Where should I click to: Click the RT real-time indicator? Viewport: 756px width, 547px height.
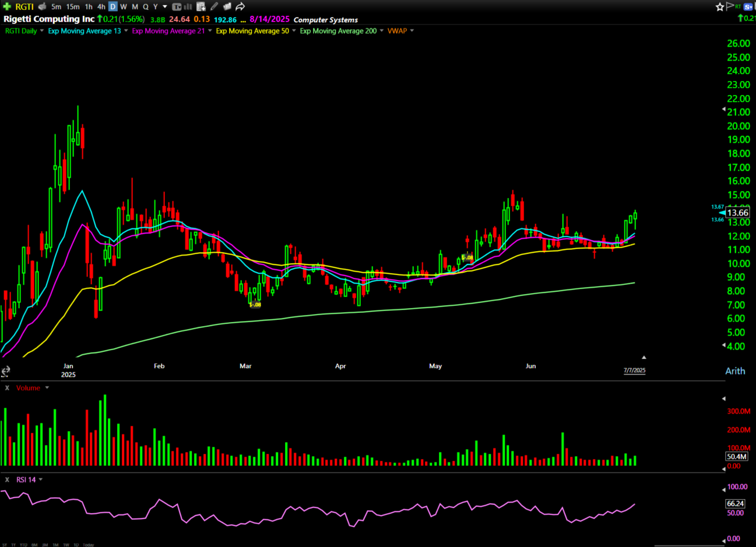coord(738,6)
